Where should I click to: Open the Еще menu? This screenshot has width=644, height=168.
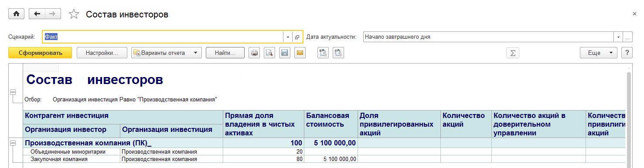tap(598, 53)
